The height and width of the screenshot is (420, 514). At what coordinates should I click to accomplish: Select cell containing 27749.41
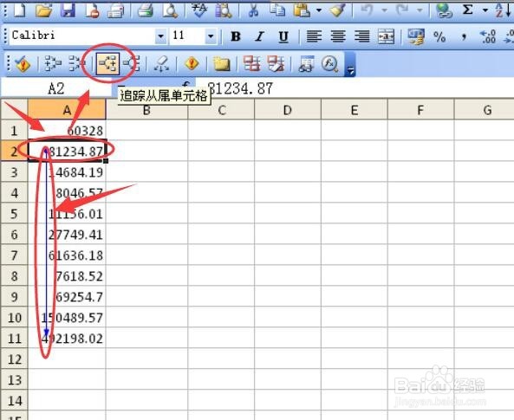(67, 235)
